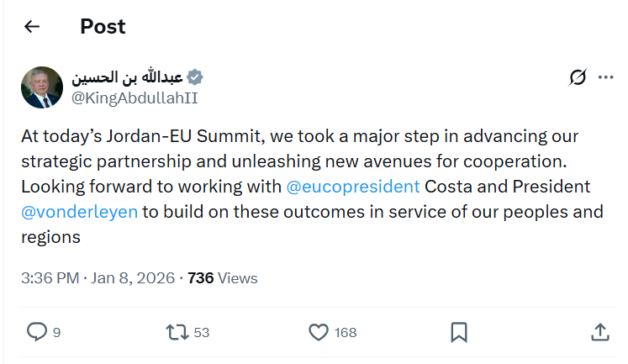Bookmark this post
This screenshot has width=628, height=364.
(x=458, y=332)
